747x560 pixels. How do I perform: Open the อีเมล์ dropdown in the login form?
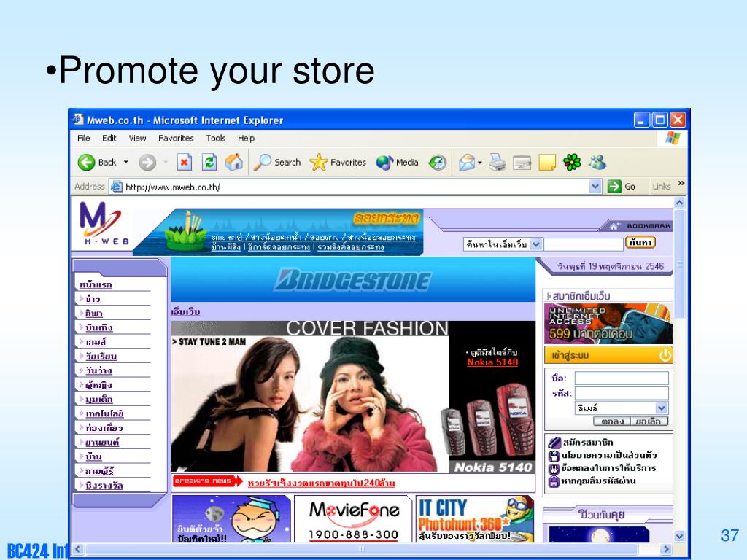point(661,408)
